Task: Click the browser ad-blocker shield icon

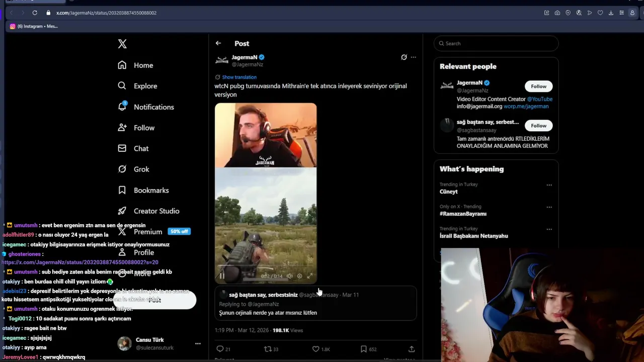Action: pyautogui.click(x=568, y=13)
